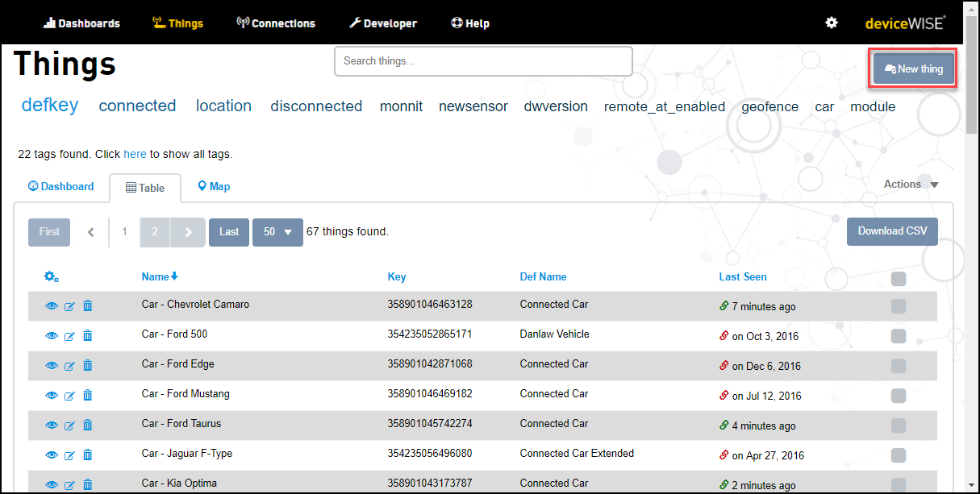This screenshot has width=980, height=494.
Task: Delete the Car - Ford Edge entry
Action: tap(88, 365)
